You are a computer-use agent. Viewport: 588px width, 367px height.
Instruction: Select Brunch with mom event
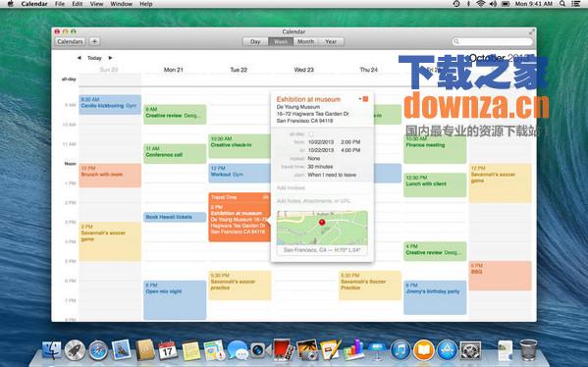(110, 175)
